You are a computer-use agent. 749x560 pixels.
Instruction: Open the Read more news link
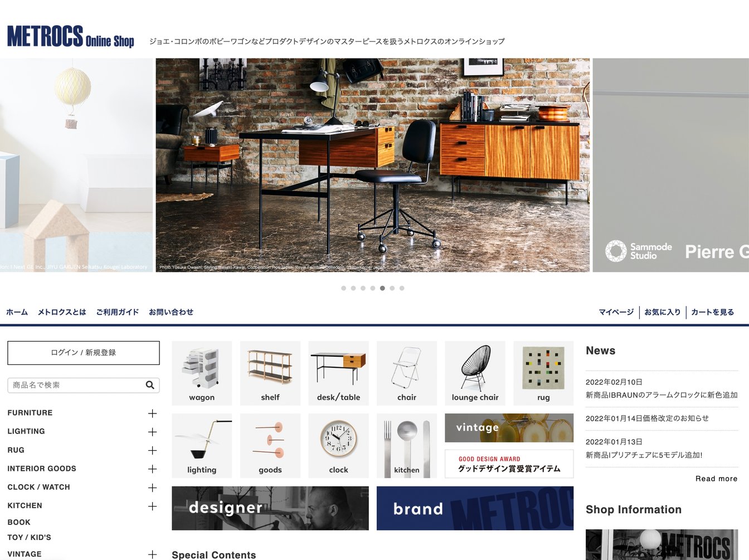tap(716, 479)
